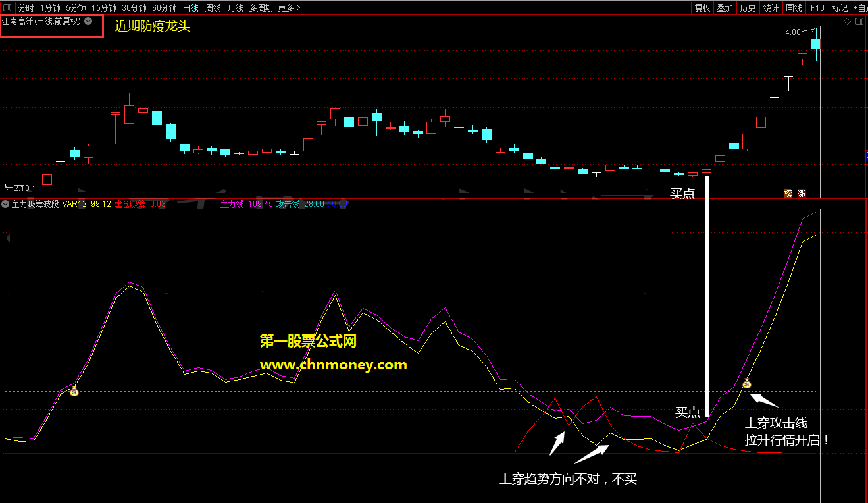Screen dimensions: 868x503
Task: Expand the 主力吸筹波段 indicator dropdown
Action: (5, 204)
